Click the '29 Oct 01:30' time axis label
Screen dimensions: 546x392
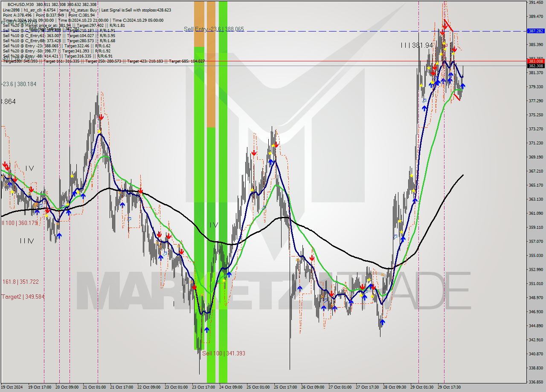click(x=422, y=387)
